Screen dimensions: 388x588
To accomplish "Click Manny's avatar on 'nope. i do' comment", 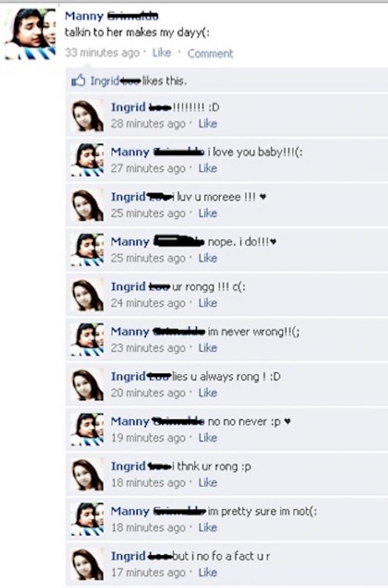I will click(x=88, y=250).
